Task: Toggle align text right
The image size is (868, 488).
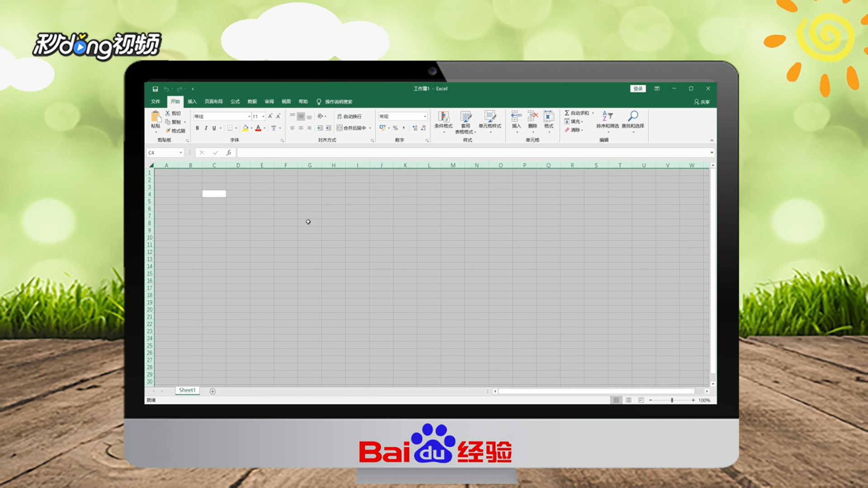Action: pyautogui.click(x=309, y=128)
